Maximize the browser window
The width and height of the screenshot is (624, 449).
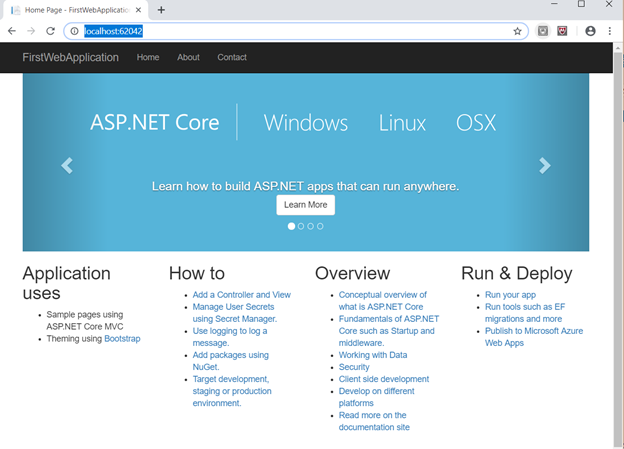pyautogui.click(x=581, y=4)
